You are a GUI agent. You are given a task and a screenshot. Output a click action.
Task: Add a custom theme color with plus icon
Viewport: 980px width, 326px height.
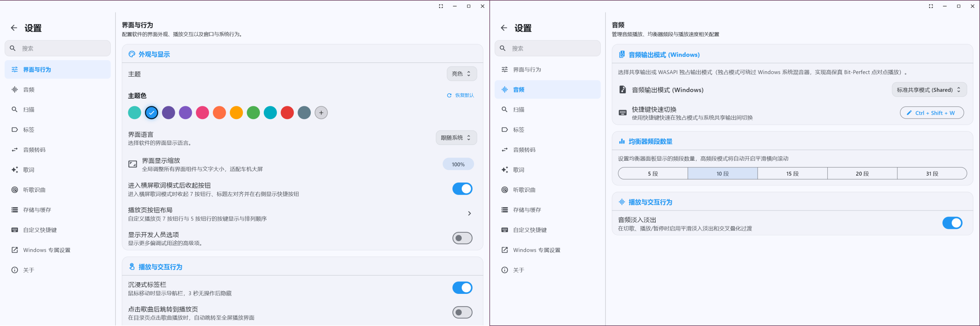[x=321, y=113]
